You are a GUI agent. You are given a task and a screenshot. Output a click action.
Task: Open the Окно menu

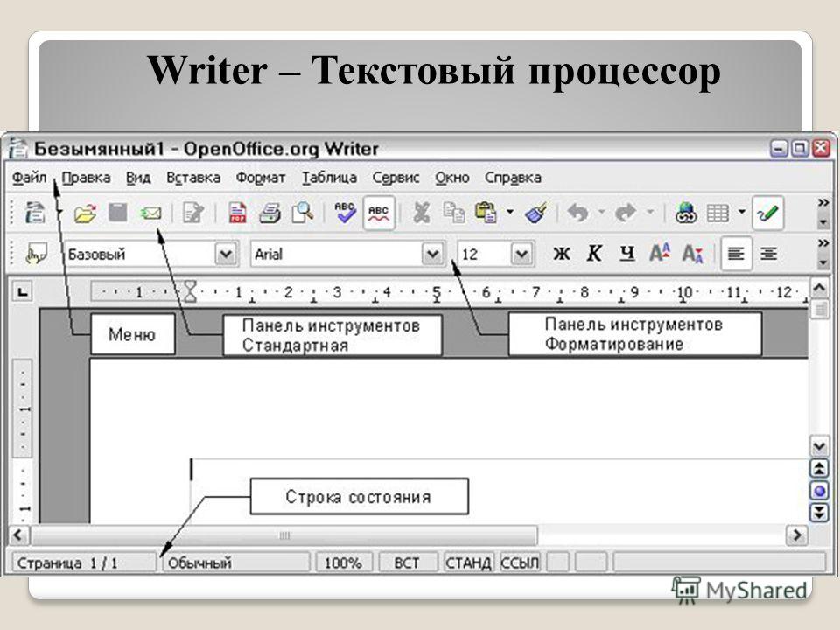(452, 178)
